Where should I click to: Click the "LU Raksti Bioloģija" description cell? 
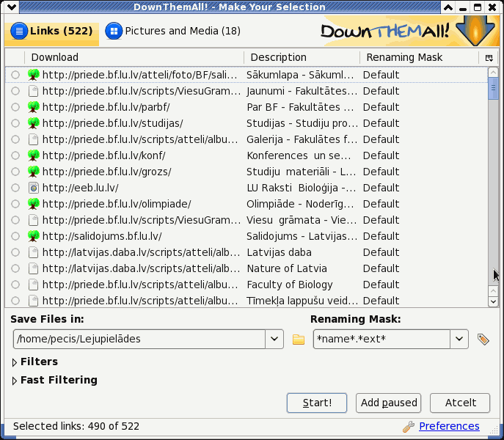(302, 188)
